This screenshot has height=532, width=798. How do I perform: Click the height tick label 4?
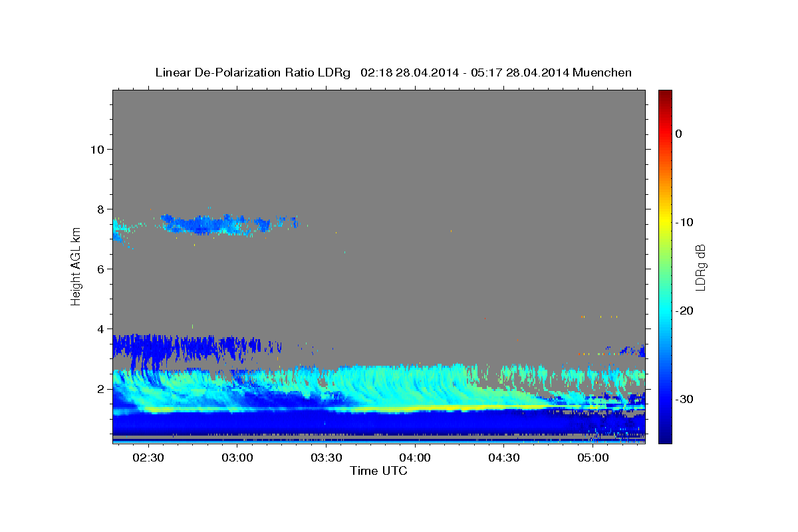[100, 329]
